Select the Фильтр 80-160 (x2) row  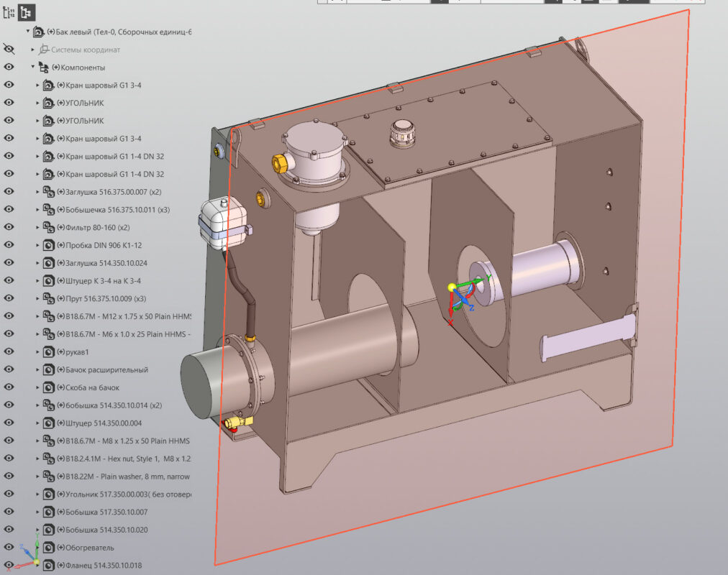(94, 227)
